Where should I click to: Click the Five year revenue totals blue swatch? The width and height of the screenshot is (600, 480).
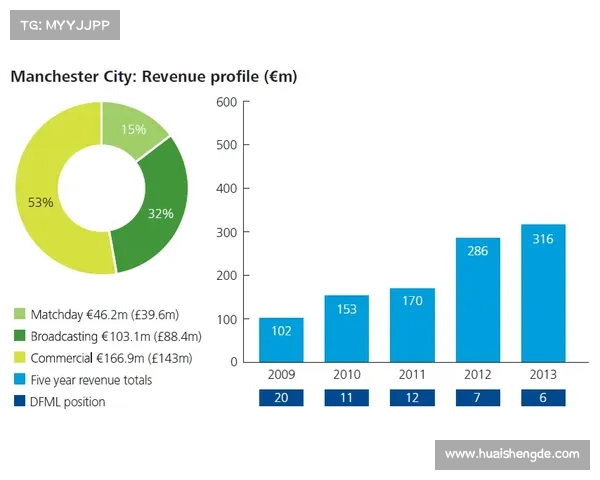click(20, 379)
